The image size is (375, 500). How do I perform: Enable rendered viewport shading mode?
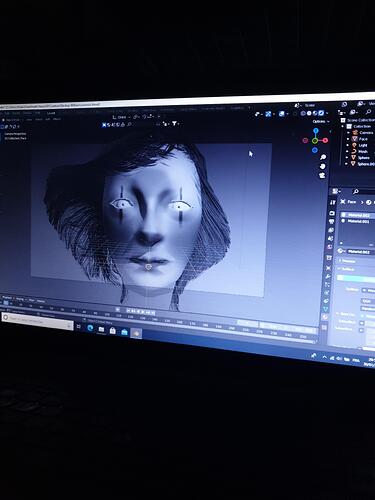pos(321,113)
